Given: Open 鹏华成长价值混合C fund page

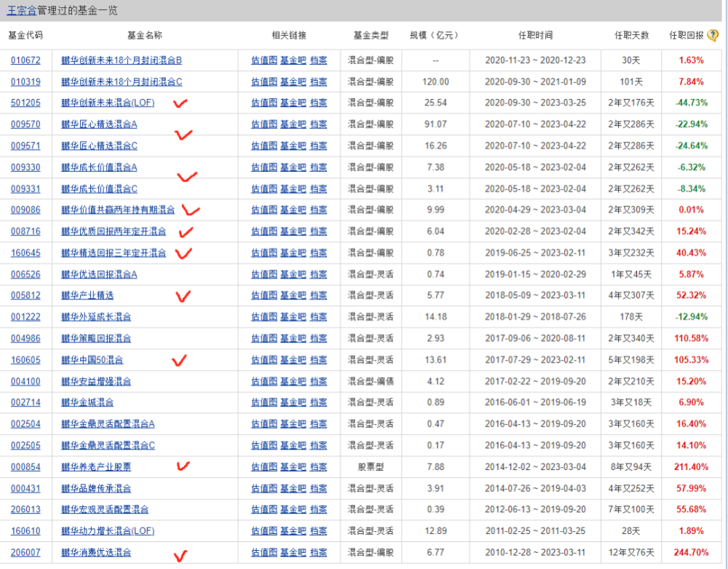Looking at the screenshot, I should pos(99,189).
